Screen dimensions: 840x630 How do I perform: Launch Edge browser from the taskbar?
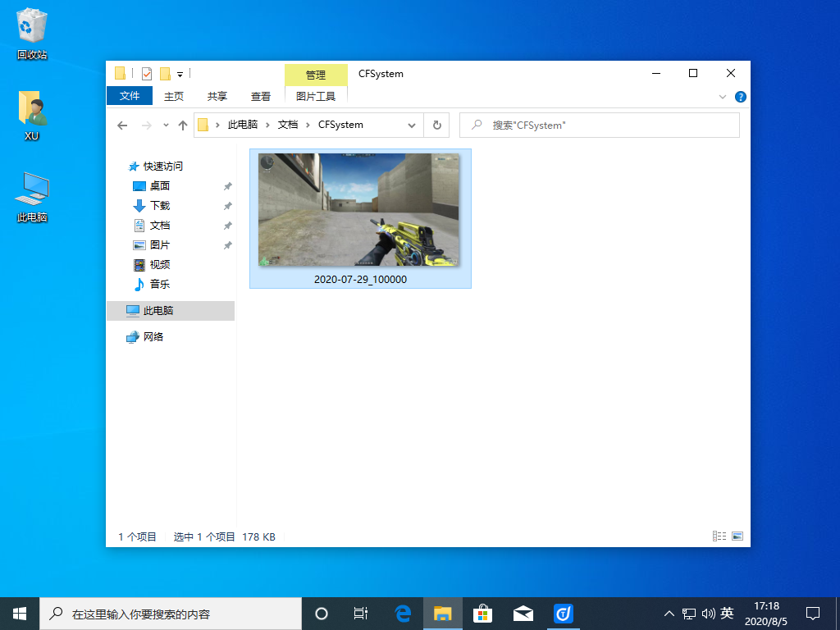click(x=403, y=613)
